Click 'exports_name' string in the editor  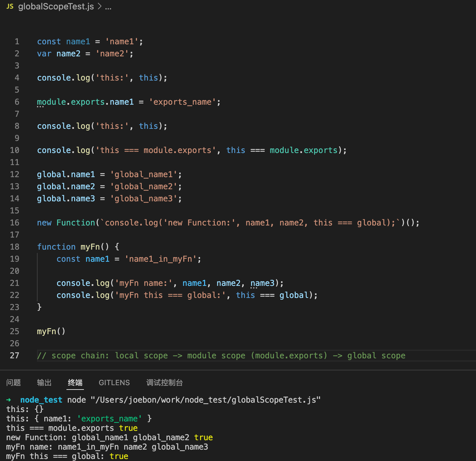182,102
